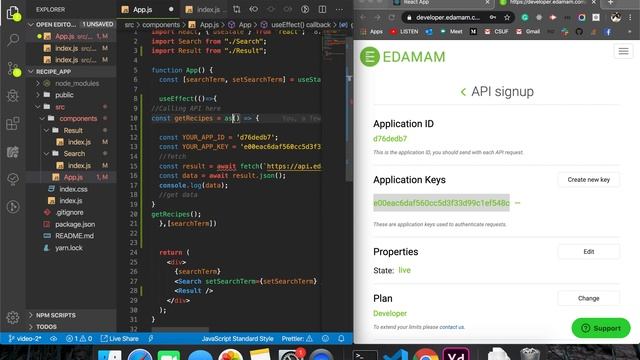This screenshot has height=360, width=640.
Task: Open the Extensions view
Action: click(13, 123)
